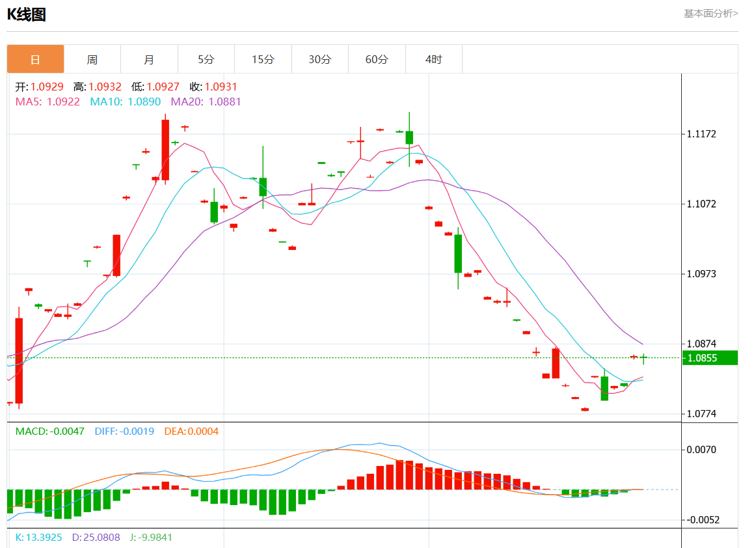Click the K线图 heading
This screenshot has height=548, width=756.
point(26,14)
